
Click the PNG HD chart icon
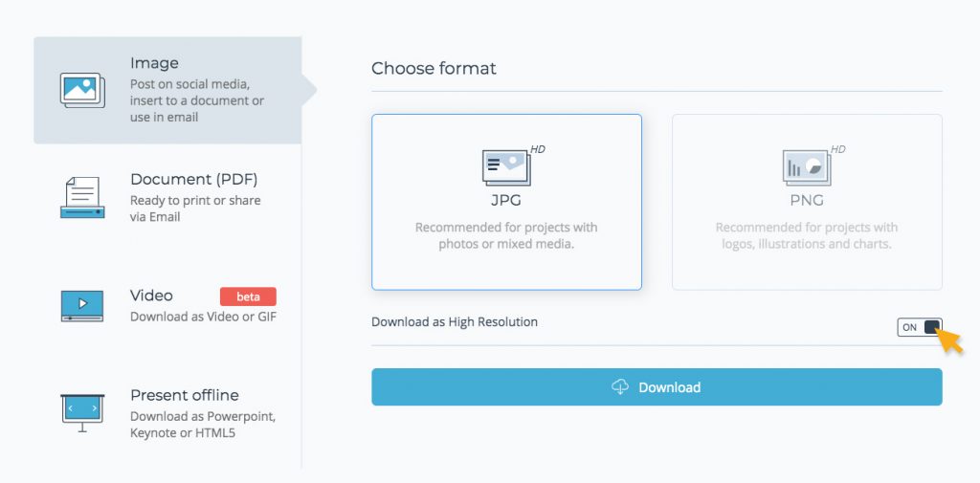click(x=807, y=167)
